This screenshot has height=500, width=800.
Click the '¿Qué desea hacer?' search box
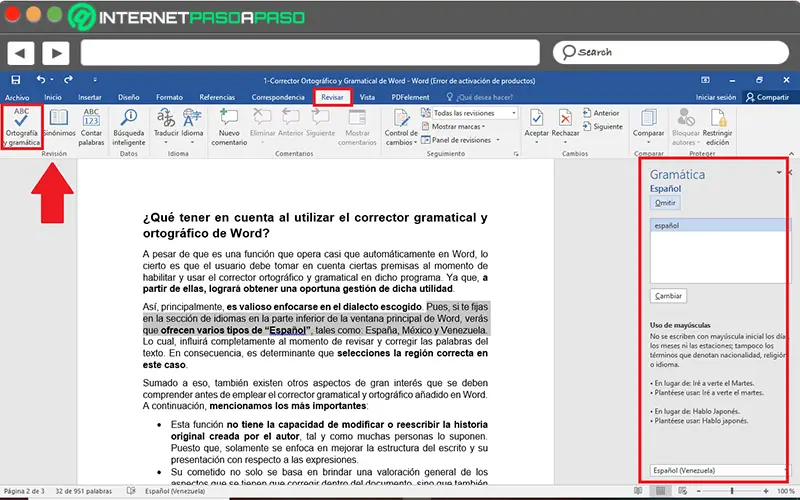pos(480,97)
